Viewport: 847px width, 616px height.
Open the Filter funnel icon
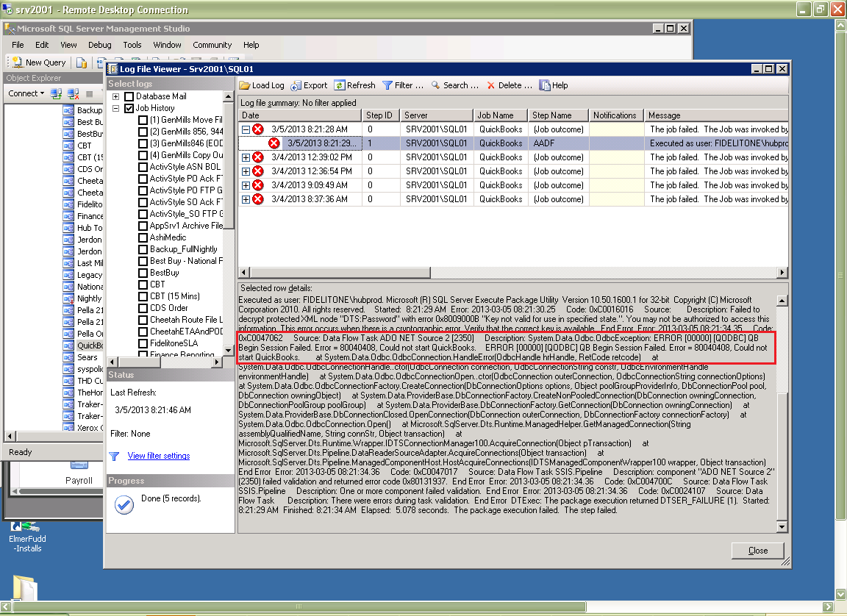tap(387, 85)
